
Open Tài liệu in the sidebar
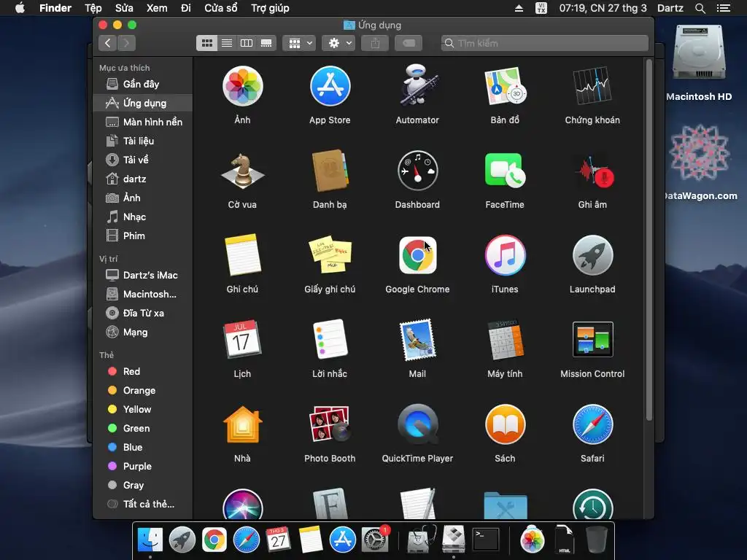pyautogui.click(x=143, y=141)
